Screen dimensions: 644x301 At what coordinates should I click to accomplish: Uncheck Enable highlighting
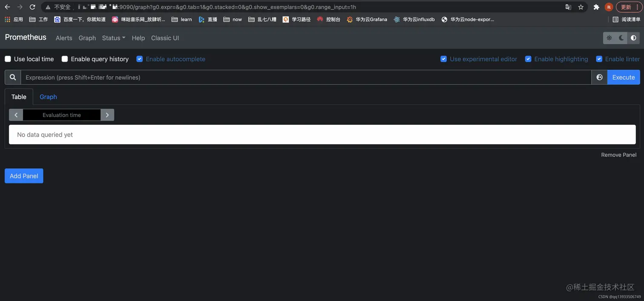click(x=528, y=59)
